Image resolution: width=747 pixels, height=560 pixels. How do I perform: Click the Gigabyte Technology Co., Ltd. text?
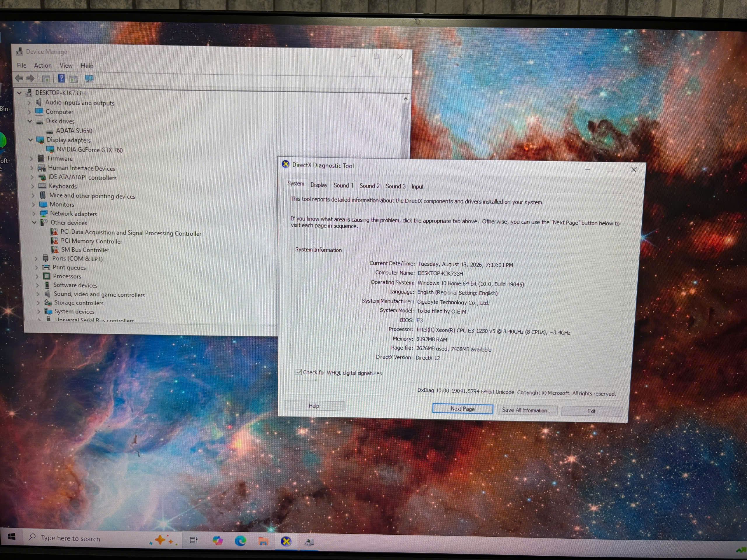pyautogui.click(x=453, y=302)
